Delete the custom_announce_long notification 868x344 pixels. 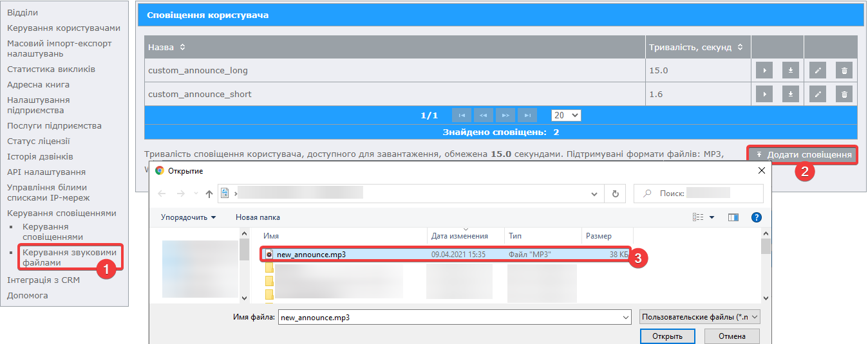(844, 71)
